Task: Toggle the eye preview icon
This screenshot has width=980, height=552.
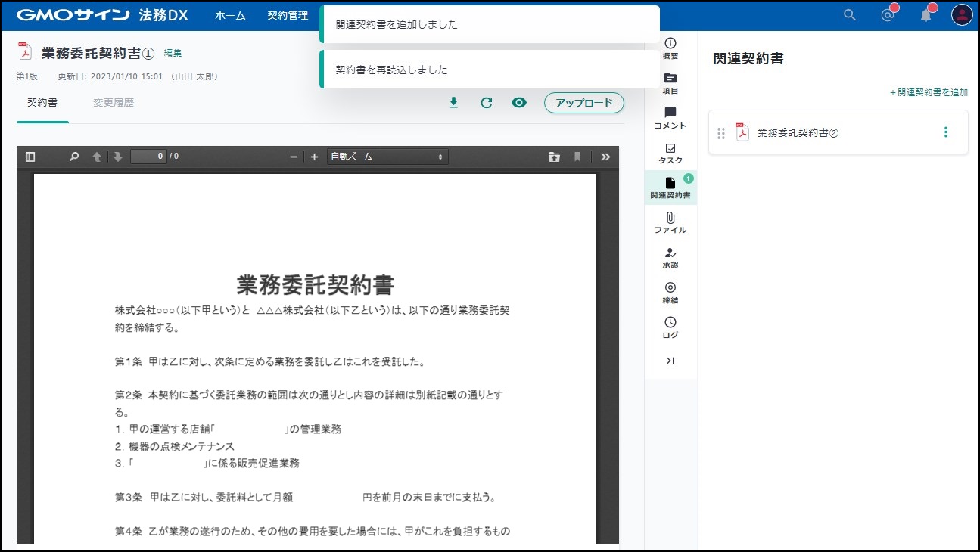Action: (x=518, y=103)
